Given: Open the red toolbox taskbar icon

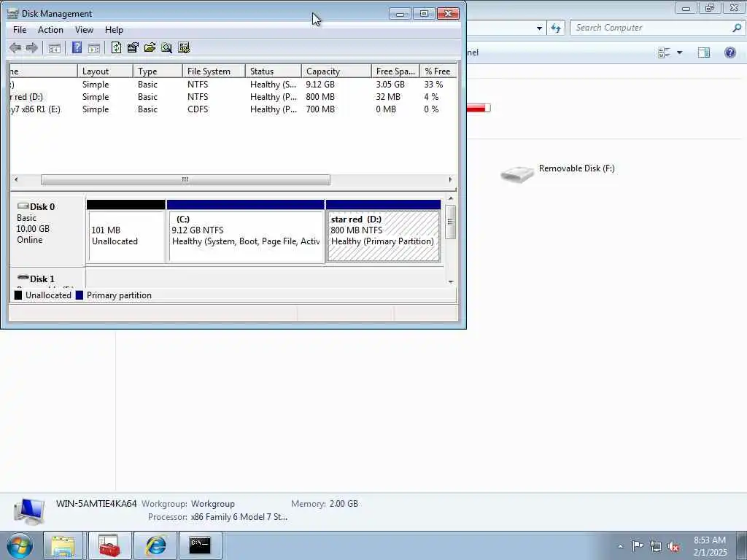Looking at the screenshot, I should [x=109, y=545].
